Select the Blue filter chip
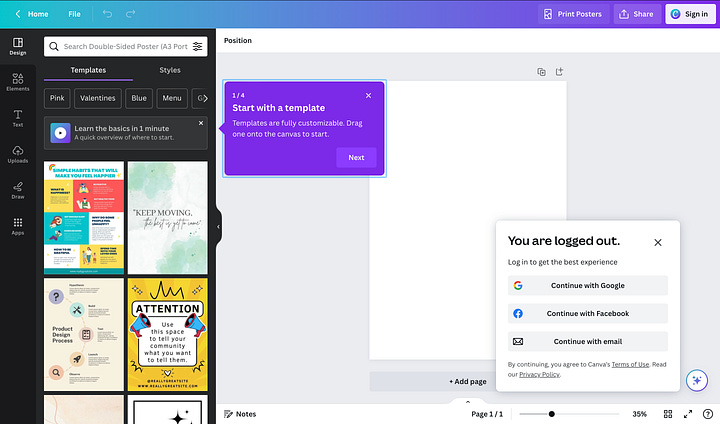The image size is (720, 424). (x=139, y=98)
